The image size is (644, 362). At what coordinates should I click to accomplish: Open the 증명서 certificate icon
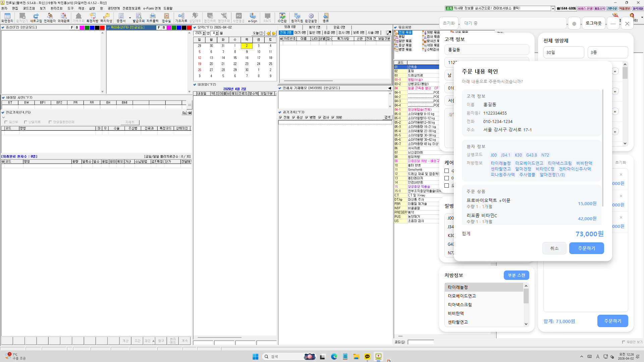pos(121,18)
